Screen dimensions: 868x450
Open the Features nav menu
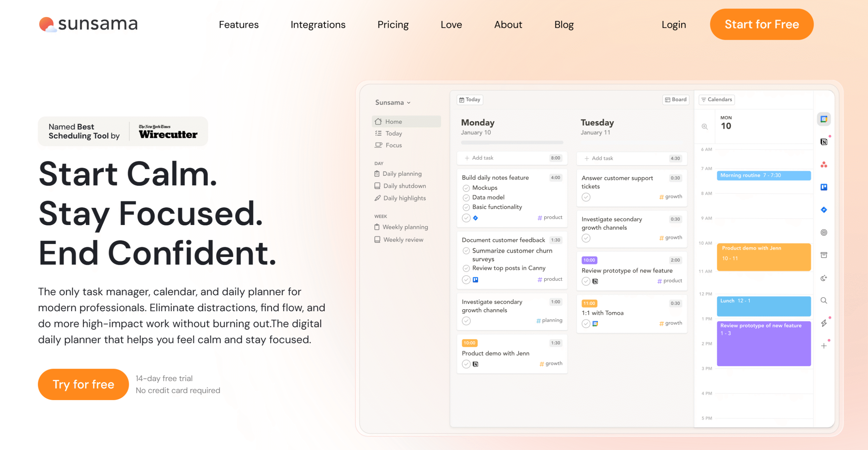[239, 24]
